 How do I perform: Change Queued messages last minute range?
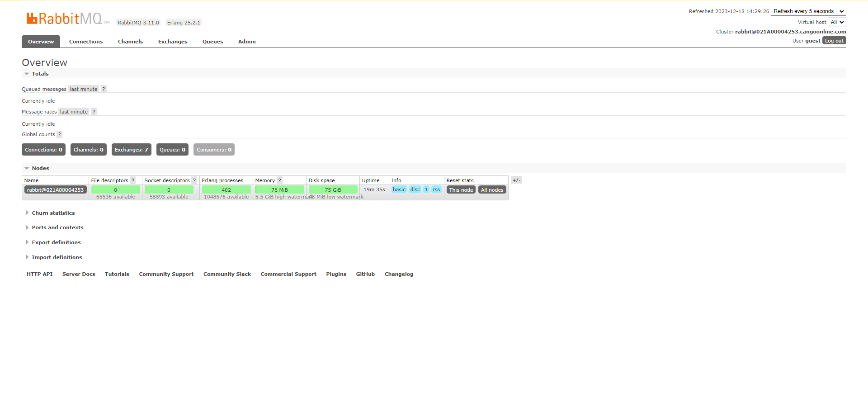click(x=84, y=89)
